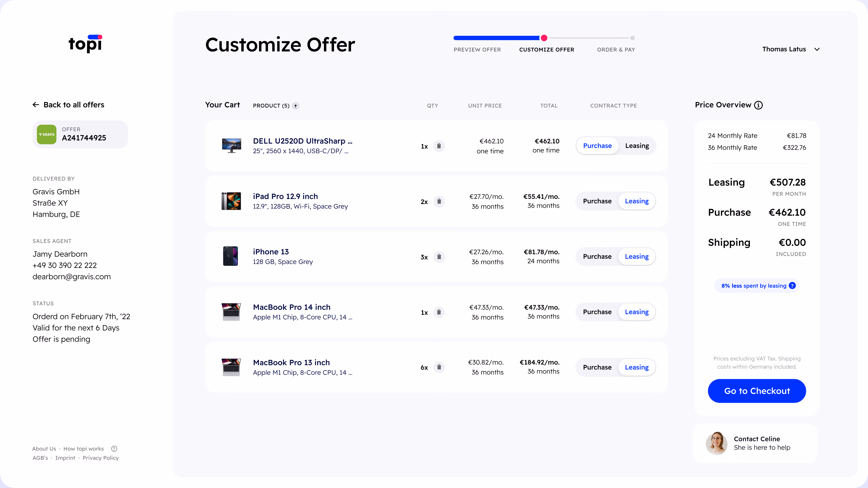The width and height of the screenshot is (868, 488).
Task: Open the iPad Pro 12.9 inch title
Action: pyautogui.click(x=285, y=196)
